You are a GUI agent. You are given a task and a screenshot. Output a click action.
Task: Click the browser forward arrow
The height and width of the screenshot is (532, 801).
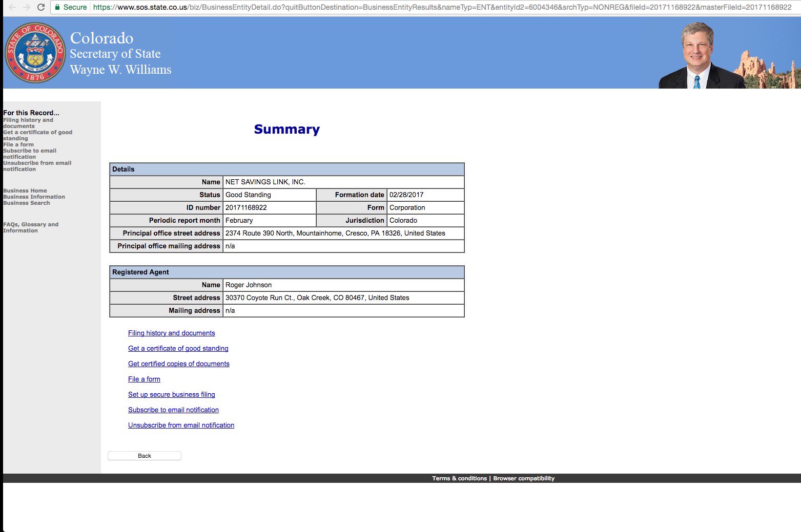click(27, 7)
